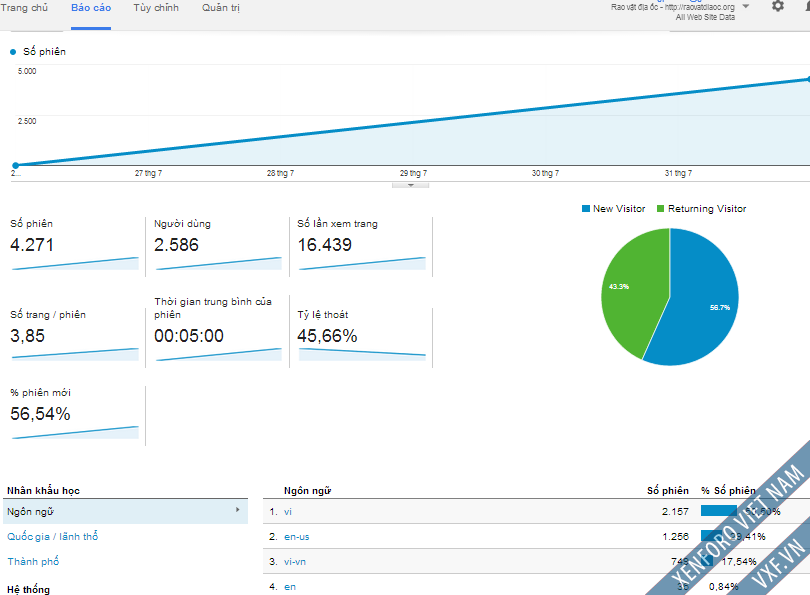Select the Báo cáo tab
The image size is (810, 595).
[x=91, y=8]
